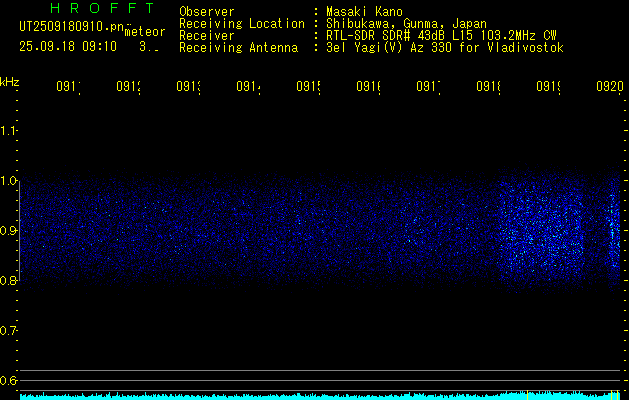The image size is (629, 400).
Task: Click the Receiver label
Action: 207,36
